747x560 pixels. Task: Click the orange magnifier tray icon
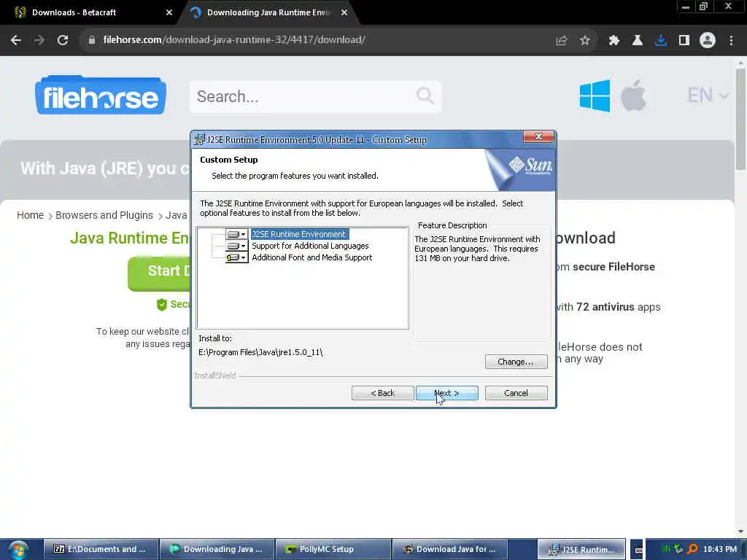point(693,549)
